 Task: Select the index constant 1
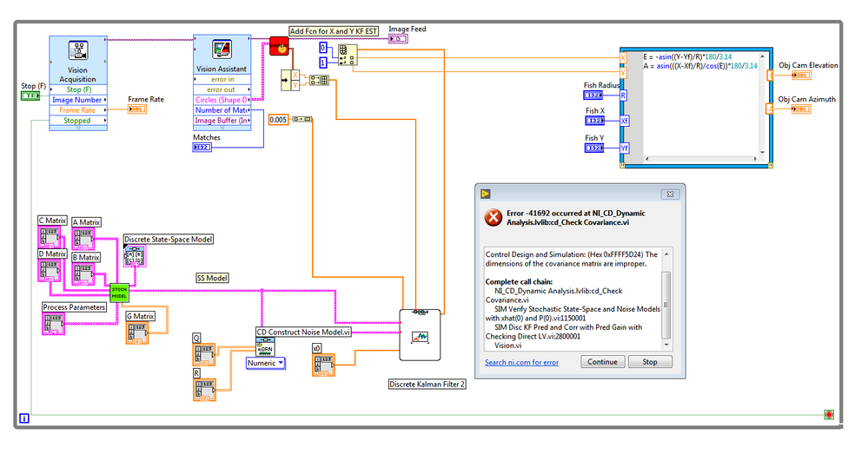pyautogui.click(x=322, y=63)
